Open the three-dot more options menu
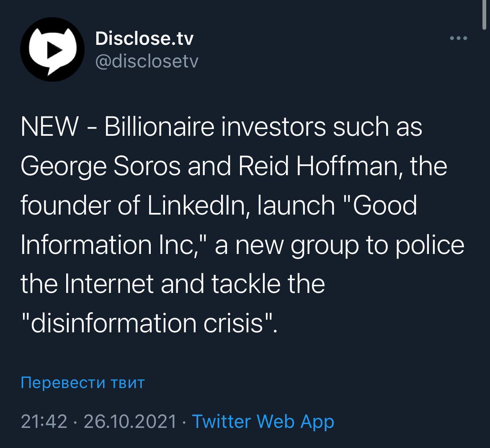Viewport: 490px width, 448px height. [x=458, y=39]
